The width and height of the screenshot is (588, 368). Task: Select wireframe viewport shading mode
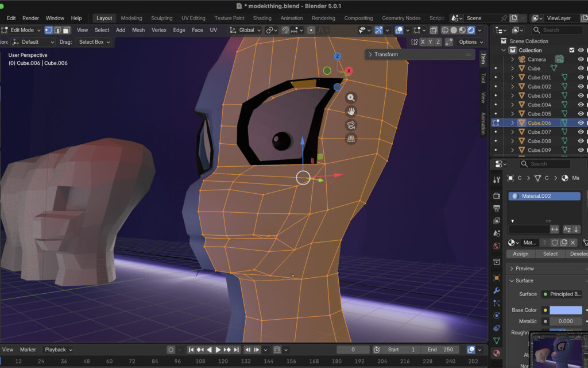[444, 30]
